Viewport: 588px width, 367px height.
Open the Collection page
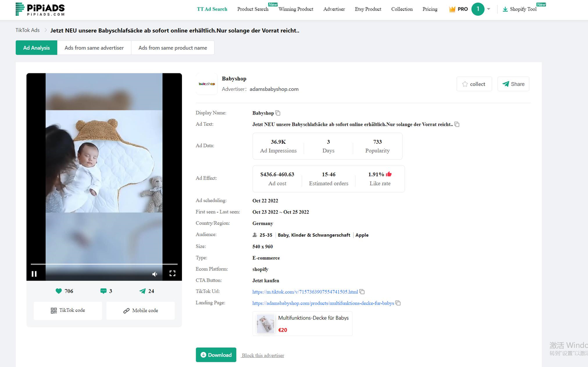point(402,9)
